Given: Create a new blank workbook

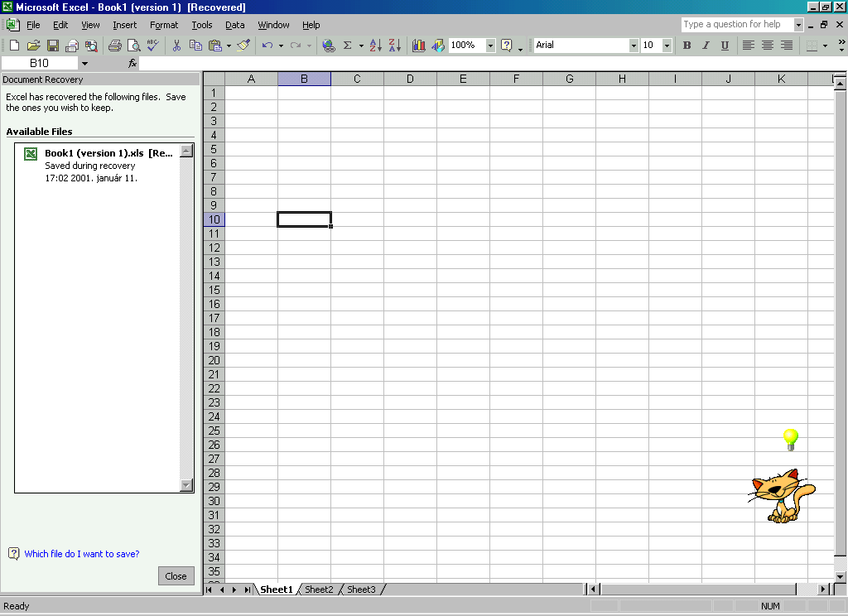Looking at the screenshot, I should coord(15,46).
